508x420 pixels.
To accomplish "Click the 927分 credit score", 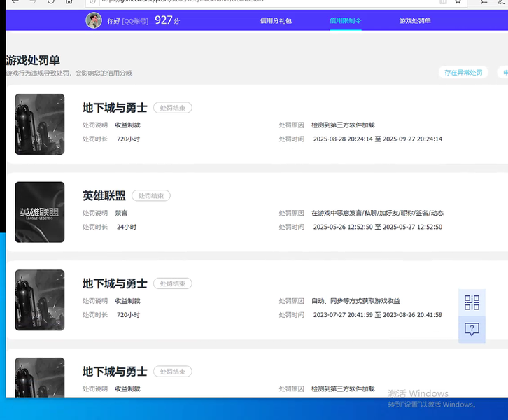I will pyautogui.click(x=167, y=20).
